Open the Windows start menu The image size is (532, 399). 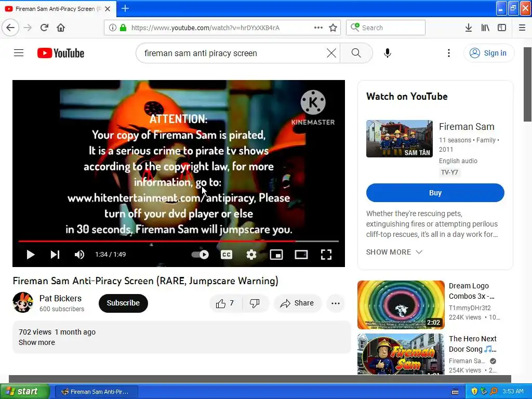tap(24, 391)
